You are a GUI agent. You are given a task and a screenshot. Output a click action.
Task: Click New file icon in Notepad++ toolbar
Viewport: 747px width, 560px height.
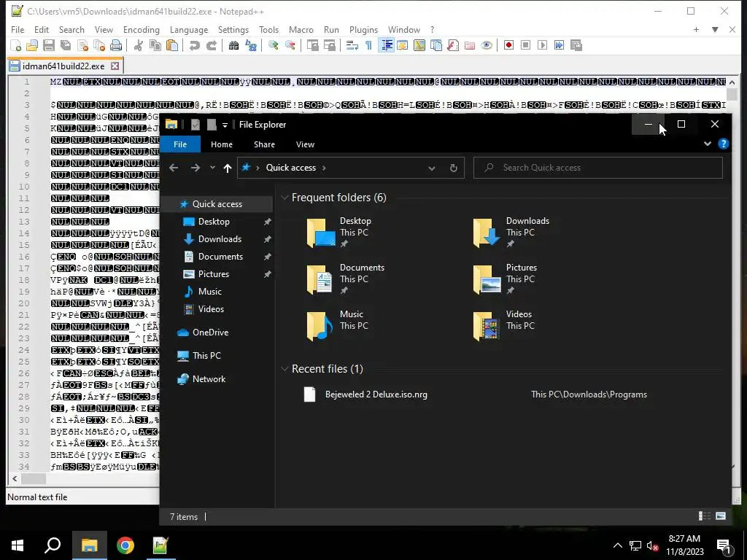point(16,45)
